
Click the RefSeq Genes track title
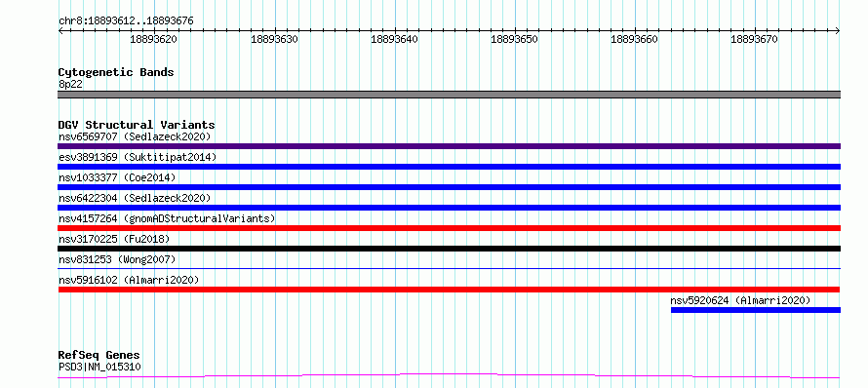click(99, 356)
